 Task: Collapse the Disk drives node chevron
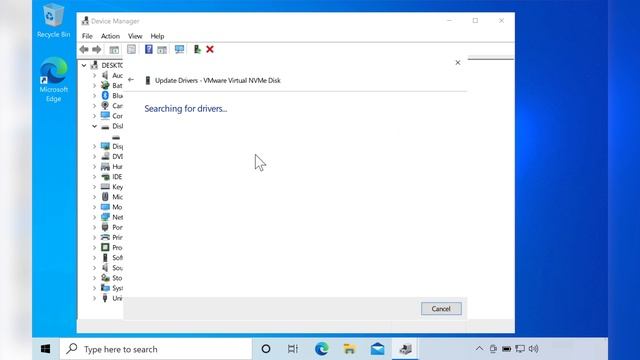(x=94, y=126)
